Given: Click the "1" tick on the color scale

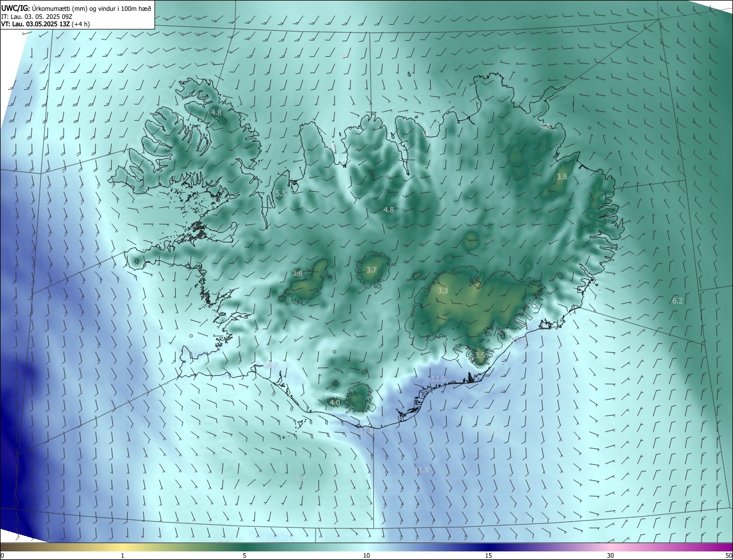Looking at the screenshot, I should (x=123, y=555).
